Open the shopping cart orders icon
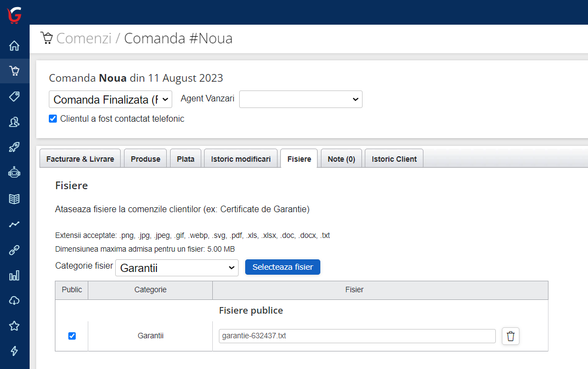The height and width of the screenshot is (369, 588). 14,71
